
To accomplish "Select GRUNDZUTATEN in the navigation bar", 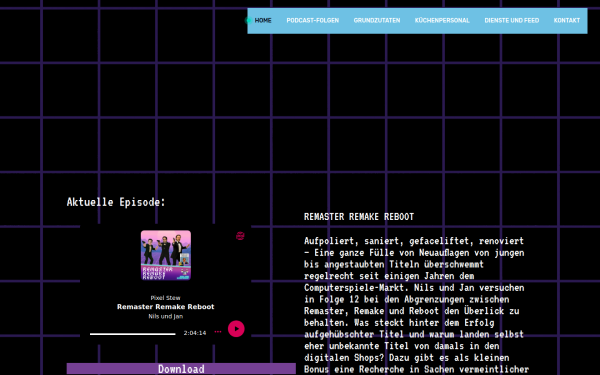I will pos(377,21).
